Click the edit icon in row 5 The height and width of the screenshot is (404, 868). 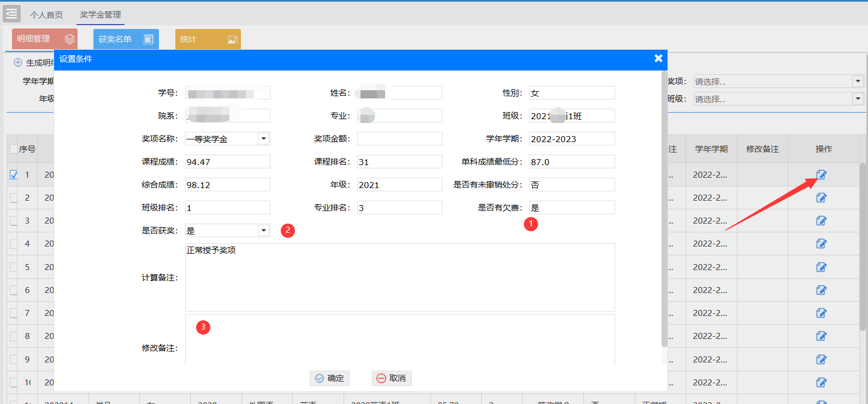click(x=821, y=267)
